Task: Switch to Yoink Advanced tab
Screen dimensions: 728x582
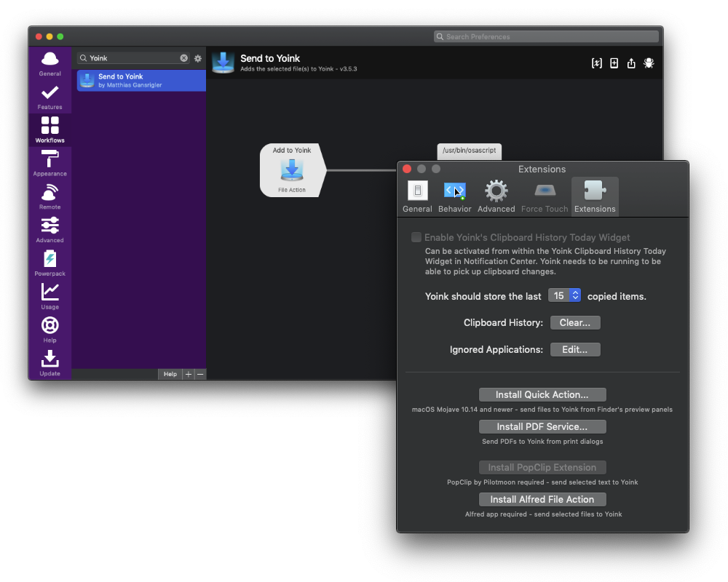Action: 496,196
